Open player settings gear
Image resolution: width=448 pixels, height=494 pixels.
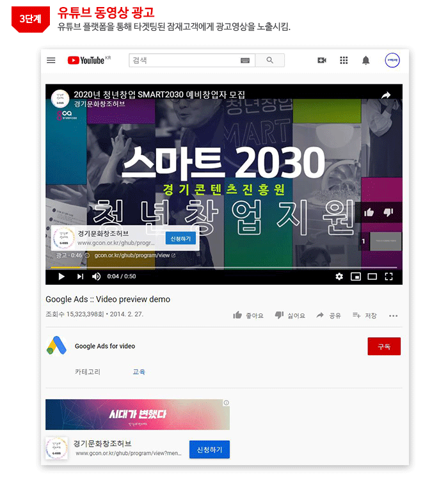pyautogui.click(x=339, y=276)
